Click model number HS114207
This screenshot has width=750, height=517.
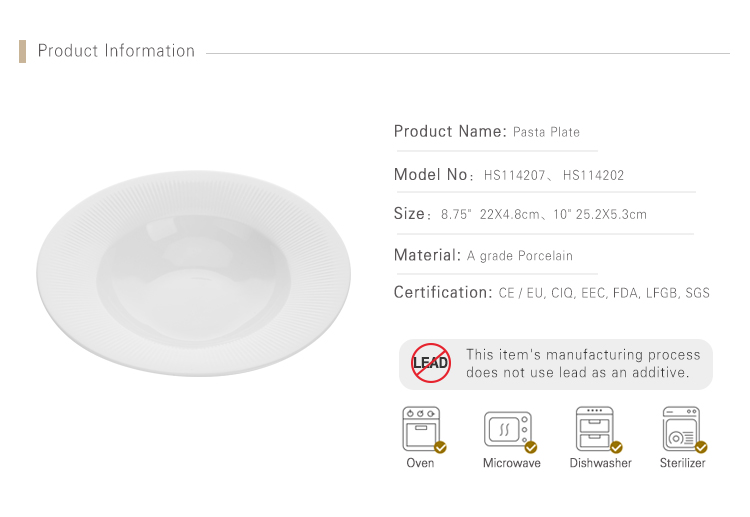(514, 176)
